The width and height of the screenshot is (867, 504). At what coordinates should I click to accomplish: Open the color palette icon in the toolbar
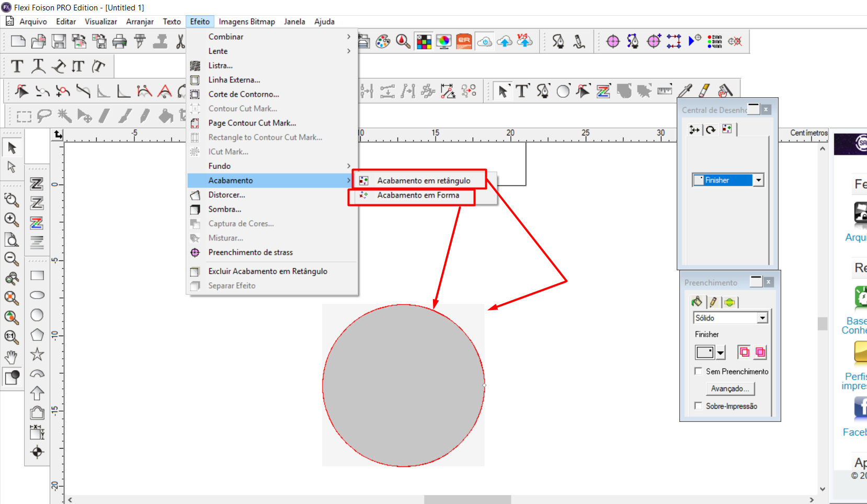point(383,41)
